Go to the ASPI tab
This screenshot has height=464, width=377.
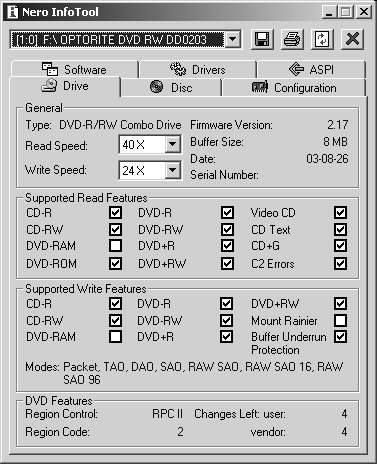click(x=311, y=69)
